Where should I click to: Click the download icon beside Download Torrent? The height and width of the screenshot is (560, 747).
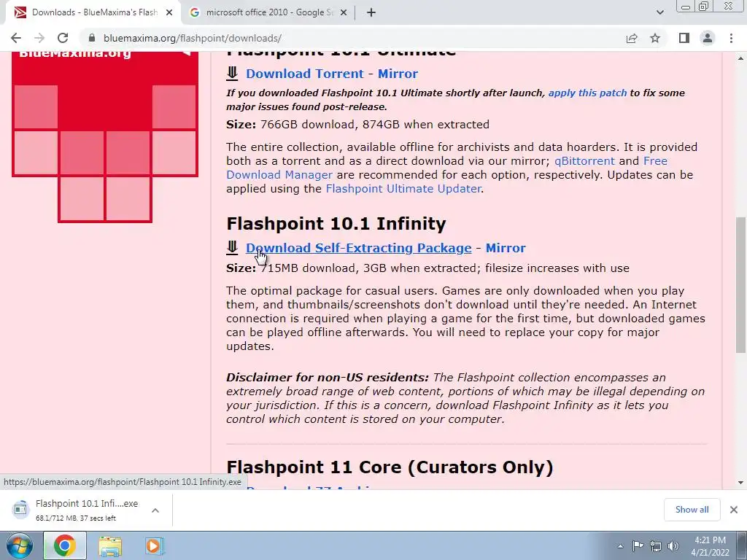click(x=232, y=74)
